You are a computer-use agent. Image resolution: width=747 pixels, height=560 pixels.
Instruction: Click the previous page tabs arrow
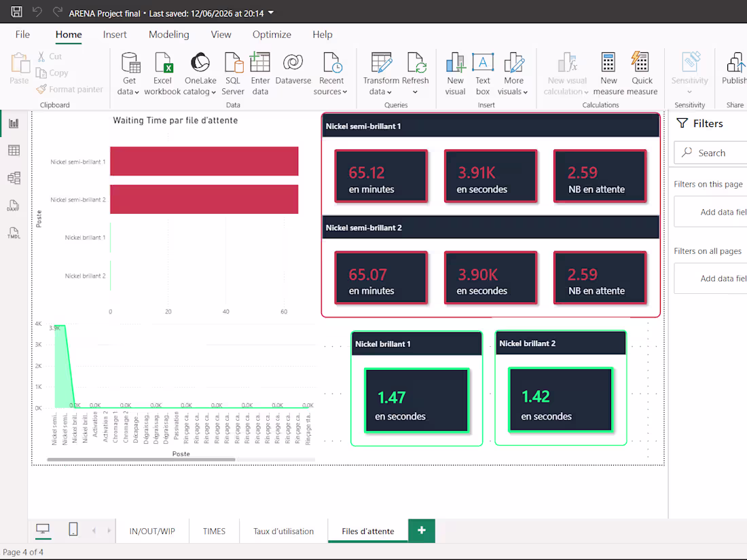tap(94, 531)
